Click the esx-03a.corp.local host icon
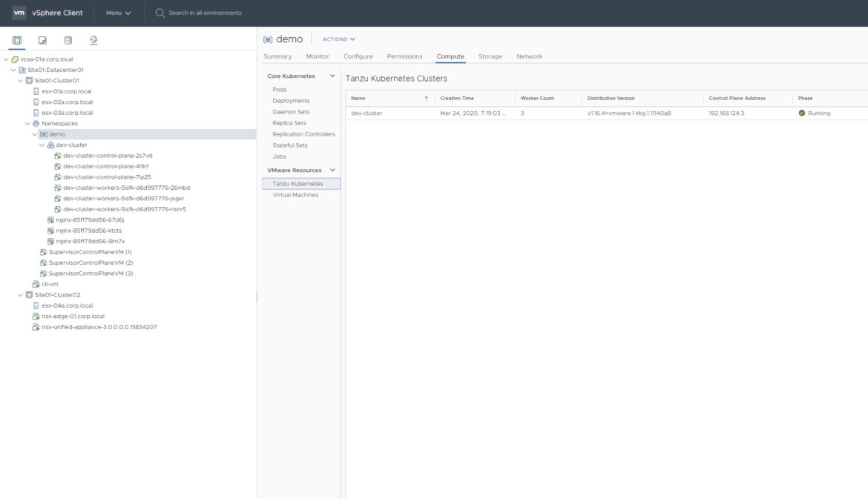The height and width of the screenshot is (499, 868). [x=36, y=113]
